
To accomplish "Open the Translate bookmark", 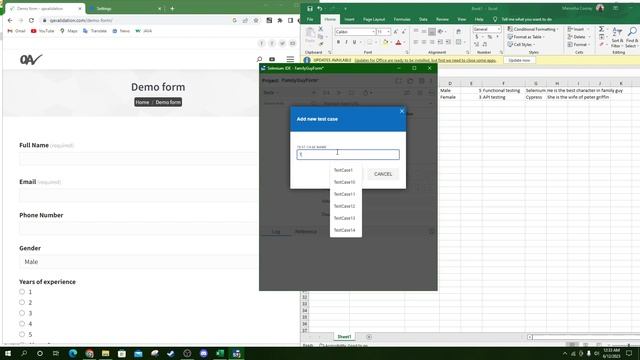I will coord(95,31).
